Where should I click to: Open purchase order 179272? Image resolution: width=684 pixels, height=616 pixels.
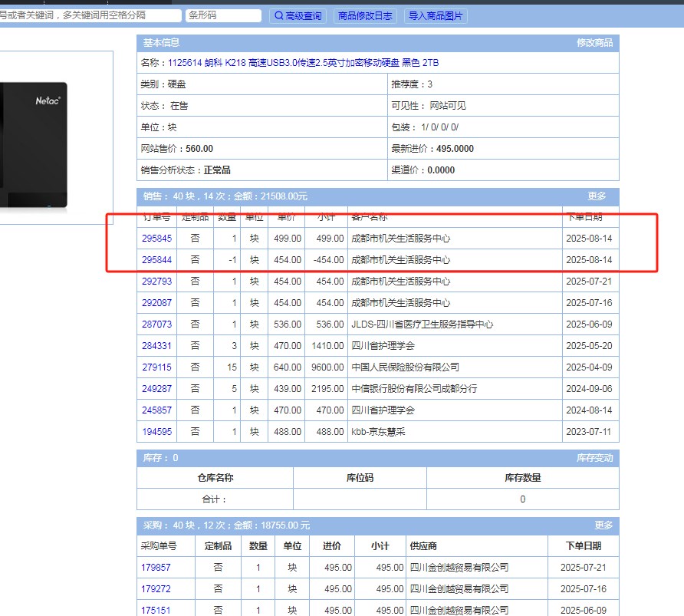(x=156, y=589)
